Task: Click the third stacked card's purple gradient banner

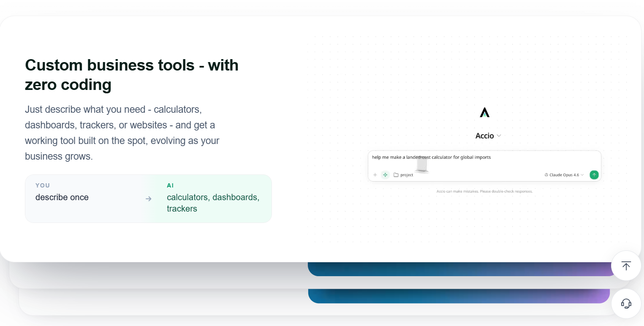Action: [459, 296]
